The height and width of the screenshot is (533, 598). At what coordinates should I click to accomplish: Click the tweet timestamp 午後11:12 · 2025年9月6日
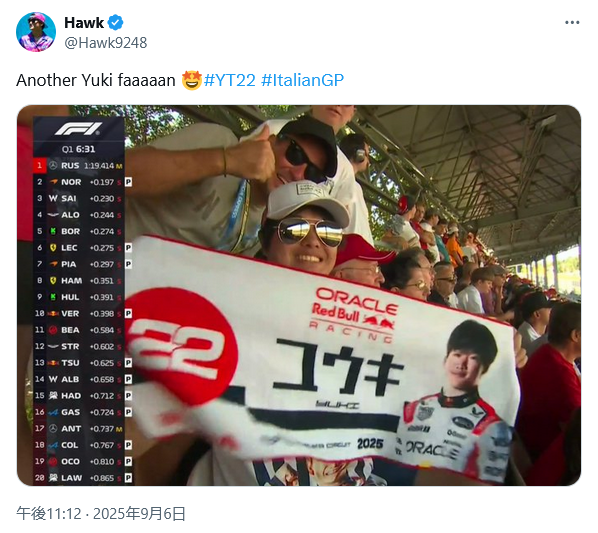[101, 514]
